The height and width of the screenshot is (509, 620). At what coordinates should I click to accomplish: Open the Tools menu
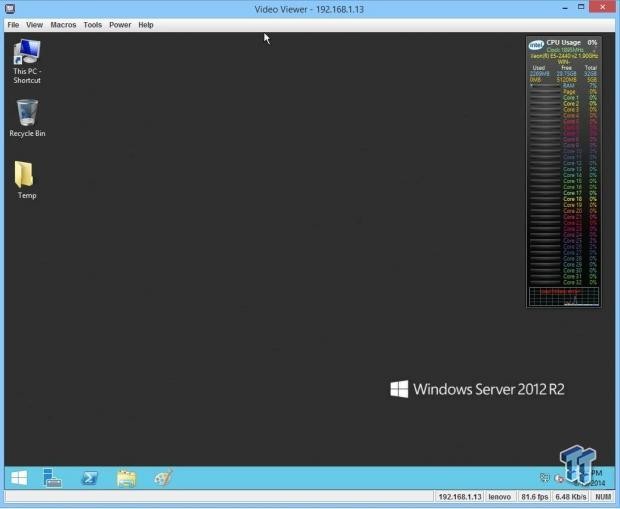tap(93, 25)
